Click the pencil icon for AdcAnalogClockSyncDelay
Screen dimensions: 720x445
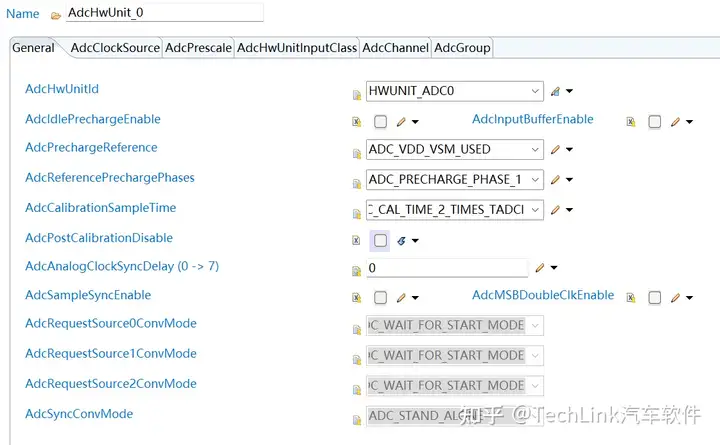tap(540, 268)
